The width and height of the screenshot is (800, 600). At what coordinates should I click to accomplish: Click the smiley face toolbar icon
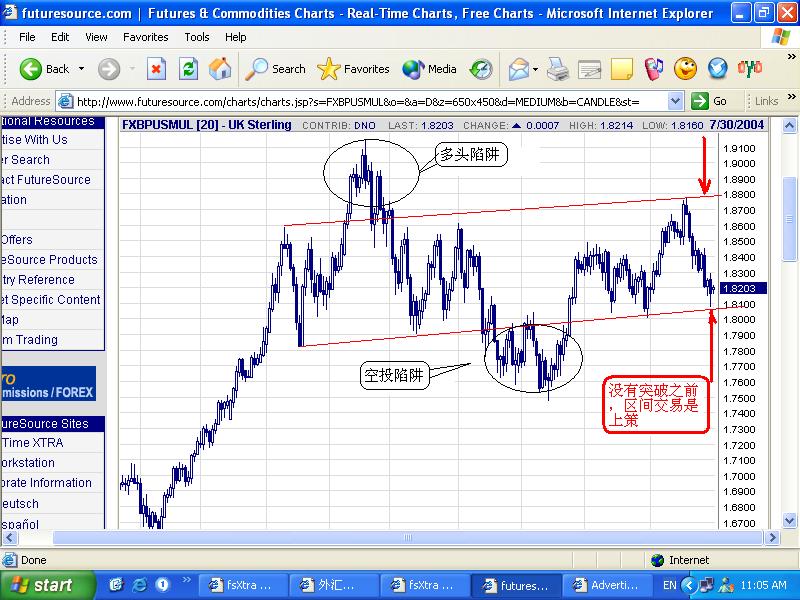tap(685, 69)
